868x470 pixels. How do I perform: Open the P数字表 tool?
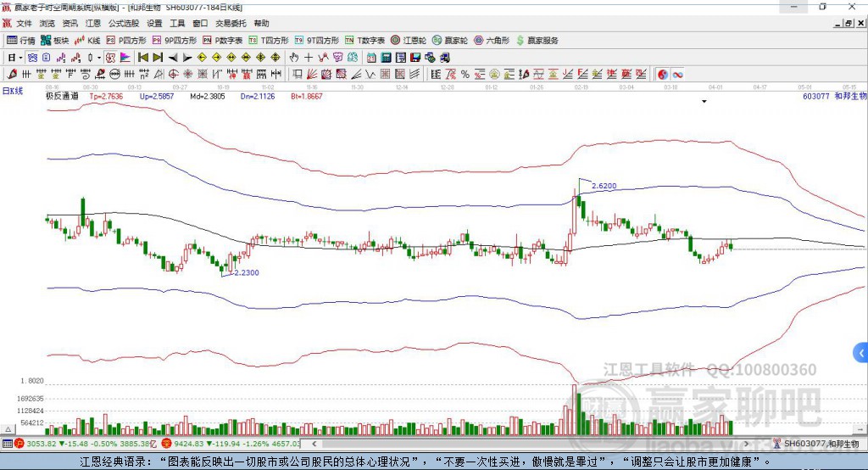coord(223,41)
